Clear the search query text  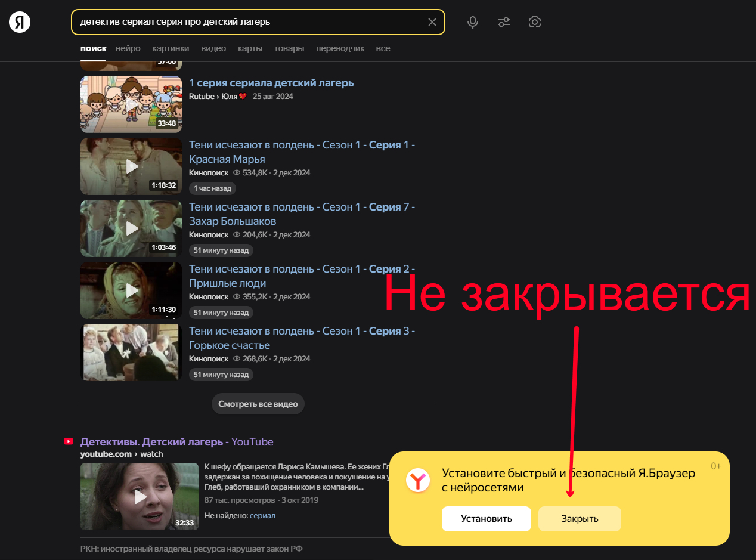pos(432,22)
